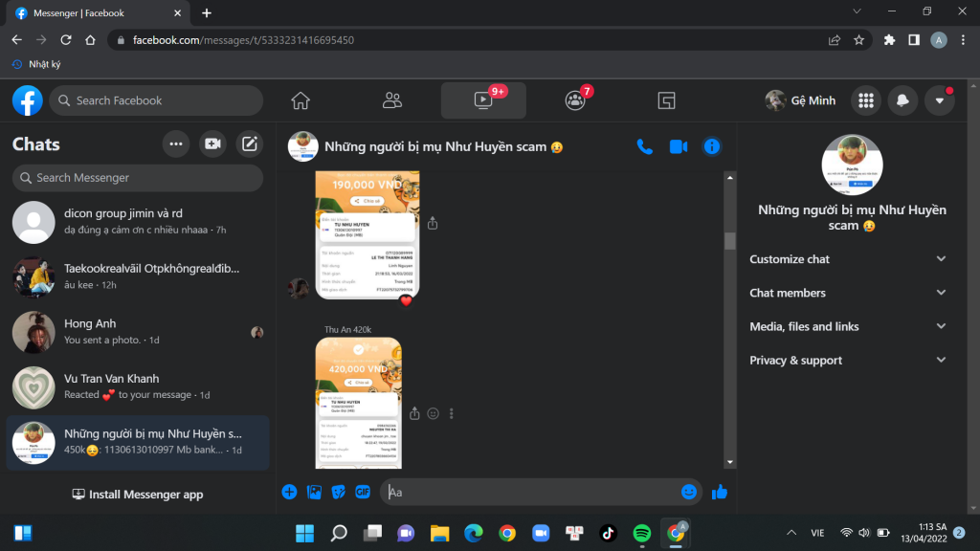Start a voice call in this chat

[645, 146]
